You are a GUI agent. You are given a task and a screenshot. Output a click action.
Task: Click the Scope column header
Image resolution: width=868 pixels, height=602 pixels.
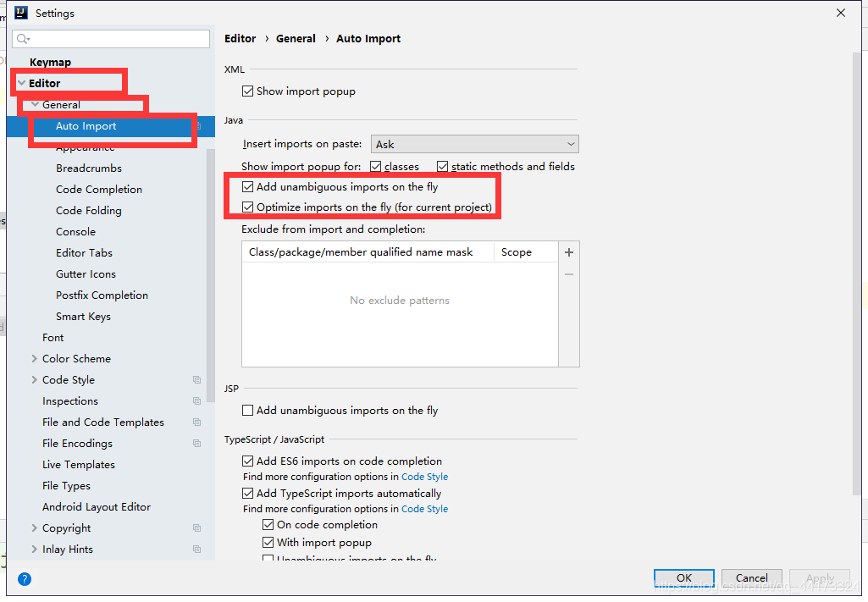pos(526,252)
